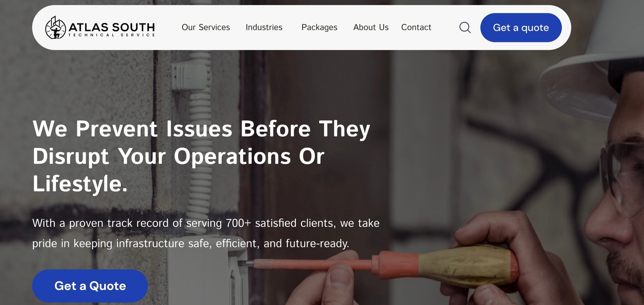Screen dimensions: 644x305
Task: Select Contact in the navigation bar
Action: (x=416, y=27)
